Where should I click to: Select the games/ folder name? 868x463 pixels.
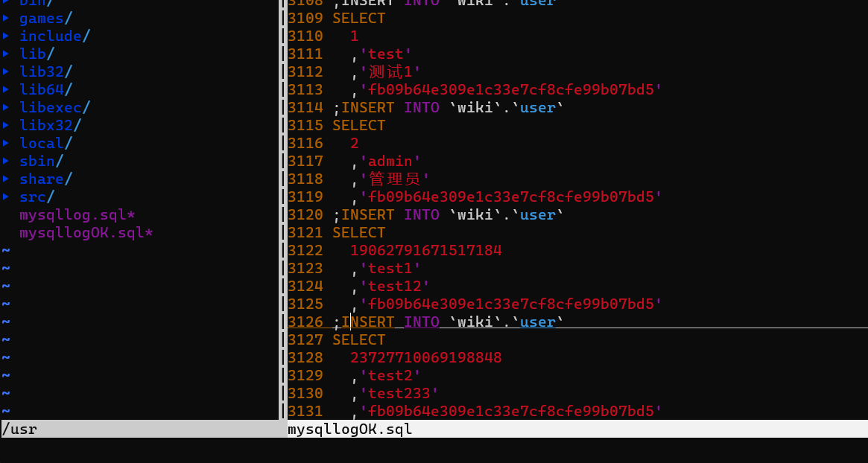click(x=46, y=19)
